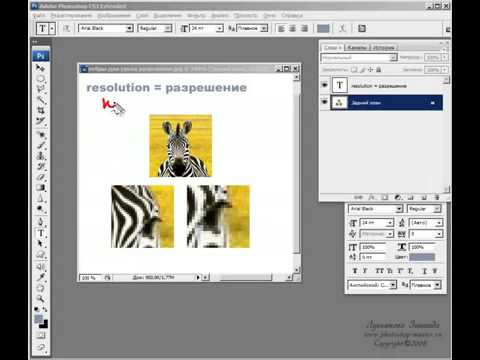This screenshot has height=360, width=480.
Task: Open layer Opacity slider arrow
Action: point(444,58)
